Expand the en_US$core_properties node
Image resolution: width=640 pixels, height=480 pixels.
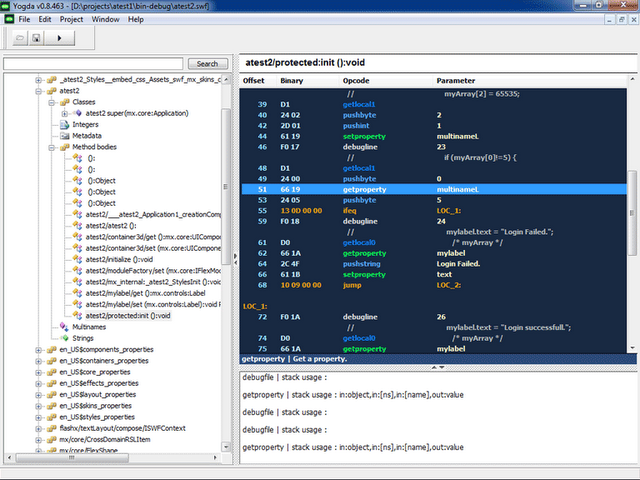coord(39,372)
